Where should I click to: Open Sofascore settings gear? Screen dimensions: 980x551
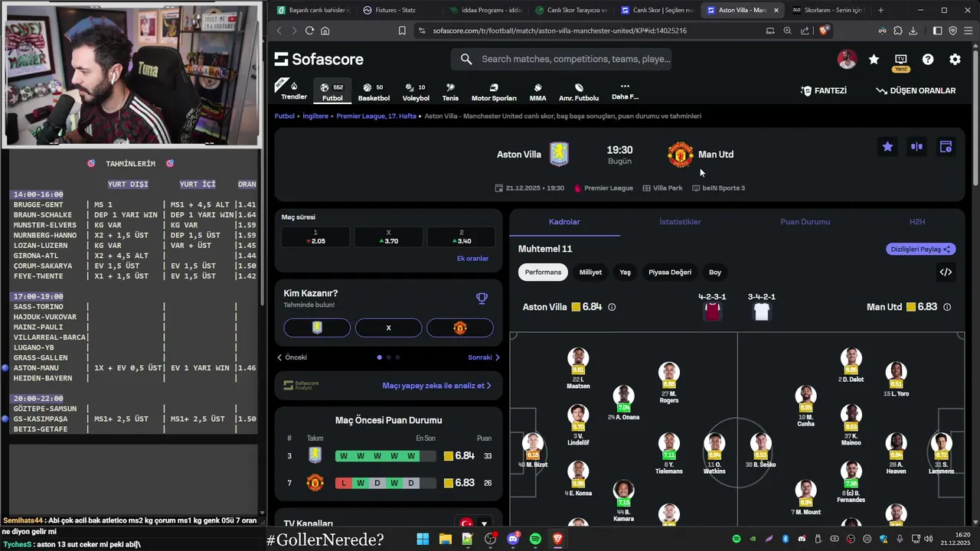[955, 59]
